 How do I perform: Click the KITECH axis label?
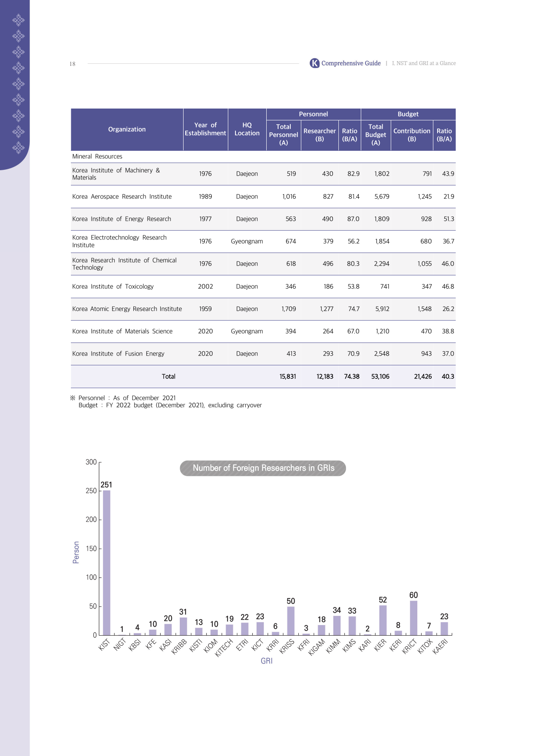point(224,648)
